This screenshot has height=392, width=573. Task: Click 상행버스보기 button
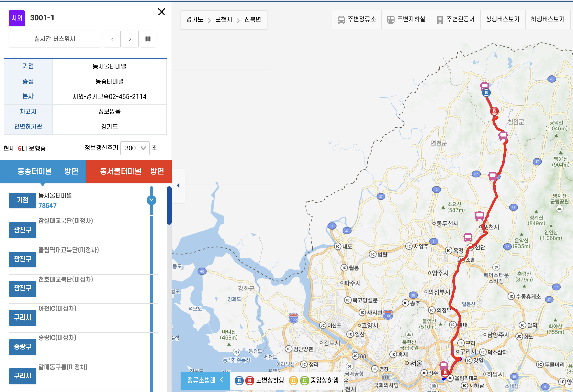(x=503, y=19)
